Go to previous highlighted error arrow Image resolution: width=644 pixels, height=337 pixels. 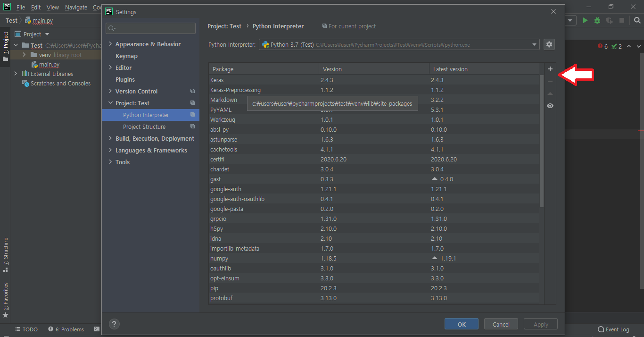[x=630, y=46]
